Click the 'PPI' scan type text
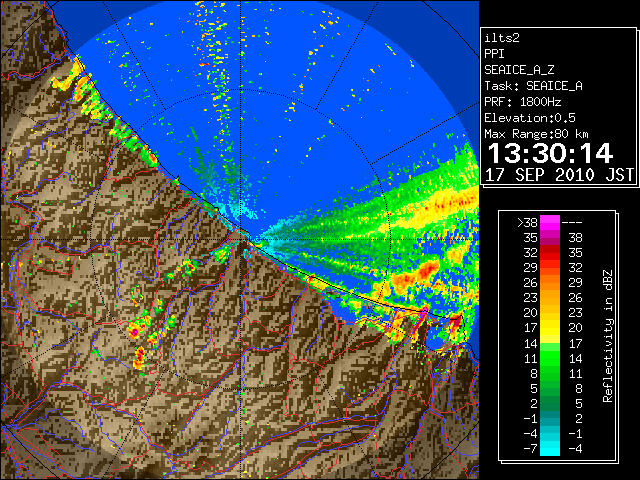Image resolution: width=640 pixels, height=480 pixels. click(494, 54)
